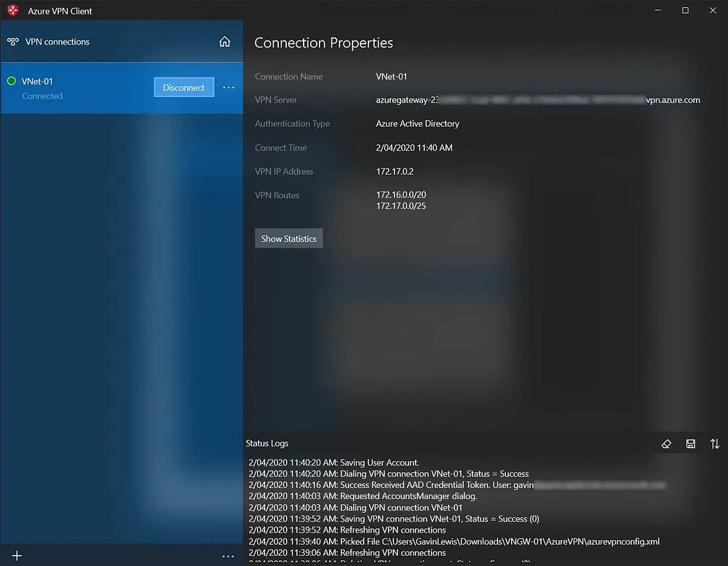This screenshot has height=566, width=728.
Task: Close the Azure VPN Client window
Action: point(713,10)
